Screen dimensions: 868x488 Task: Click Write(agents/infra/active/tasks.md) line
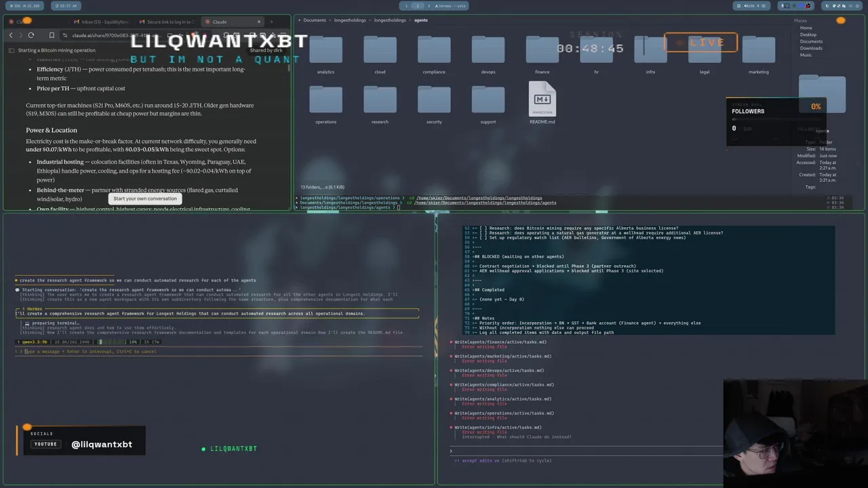click(x=498, y=427)
